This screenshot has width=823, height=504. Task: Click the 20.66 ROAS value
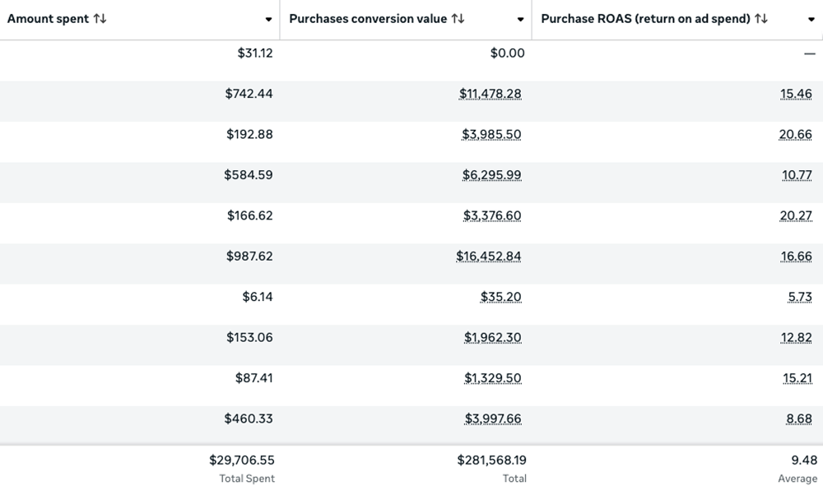coord(796,135)
